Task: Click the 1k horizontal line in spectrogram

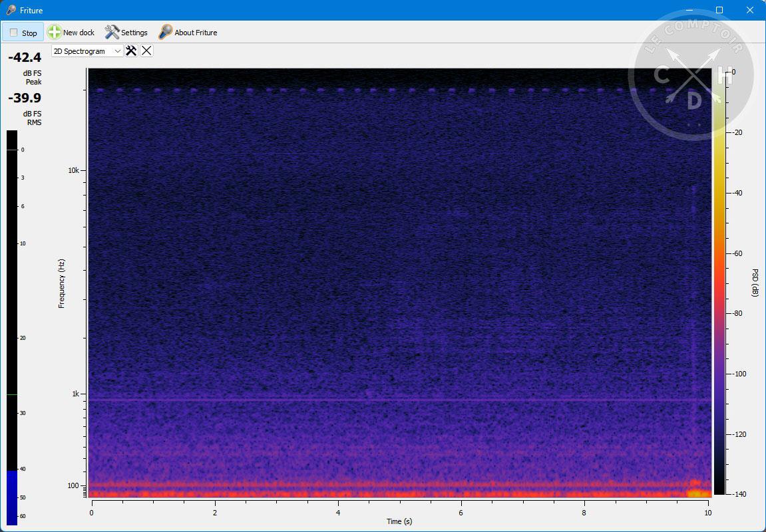Action: pos(399,400)
